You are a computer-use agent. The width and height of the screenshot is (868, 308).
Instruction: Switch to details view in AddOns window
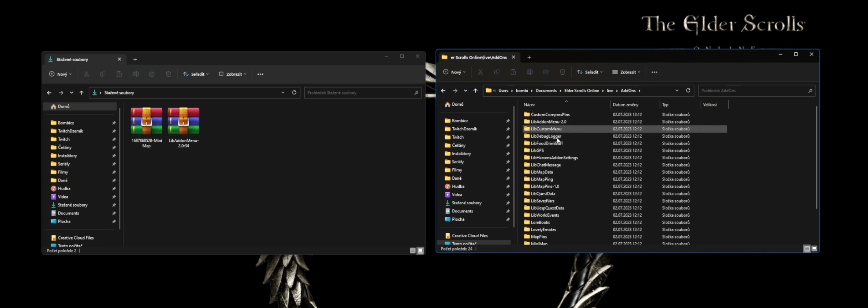807,249
